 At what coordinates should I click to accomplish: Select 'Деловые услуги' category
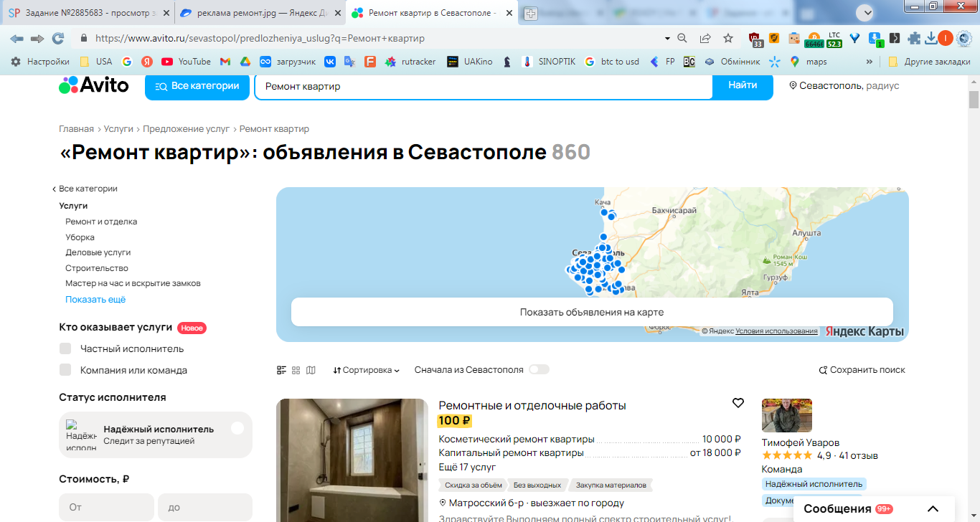98,252
